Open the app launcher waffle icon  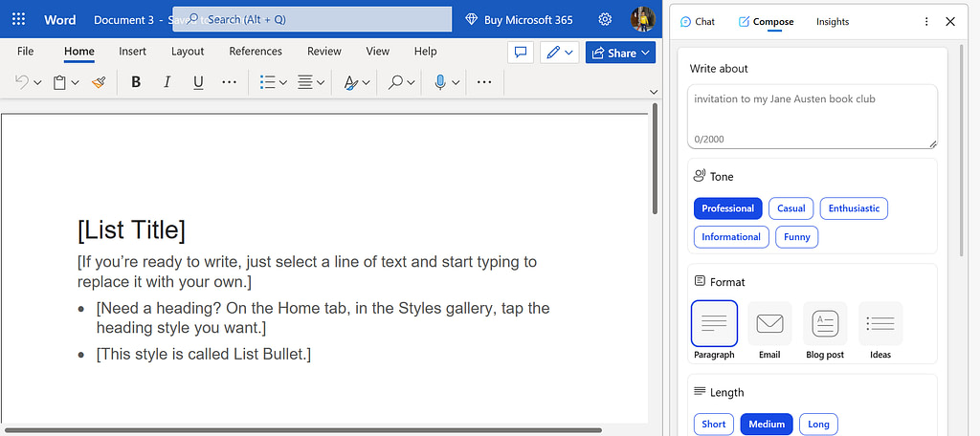pyautogui.click(x=19, y=19)
